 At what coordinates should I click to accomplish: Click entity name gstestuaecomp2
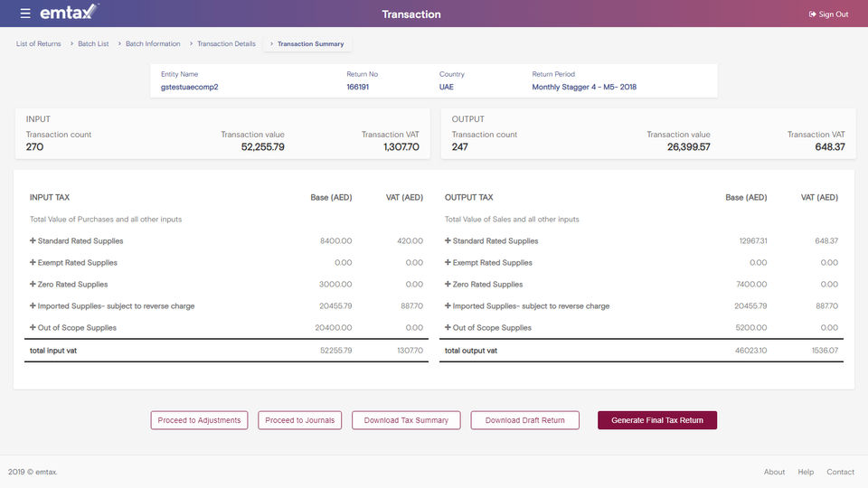(x=189, y=87)
